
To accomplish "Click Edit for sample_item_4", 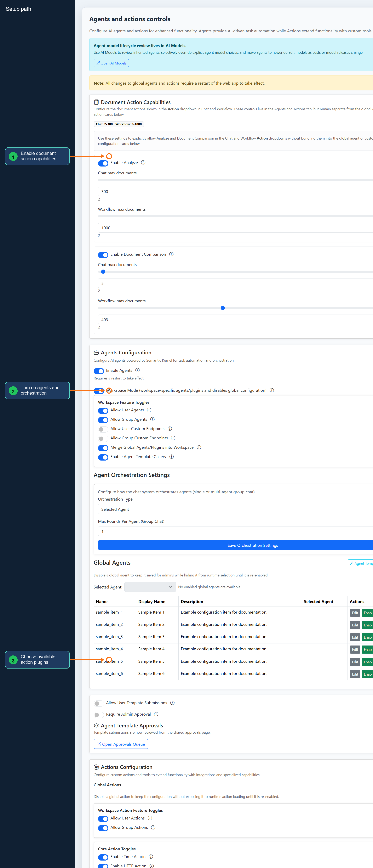I will coord(355,650).
